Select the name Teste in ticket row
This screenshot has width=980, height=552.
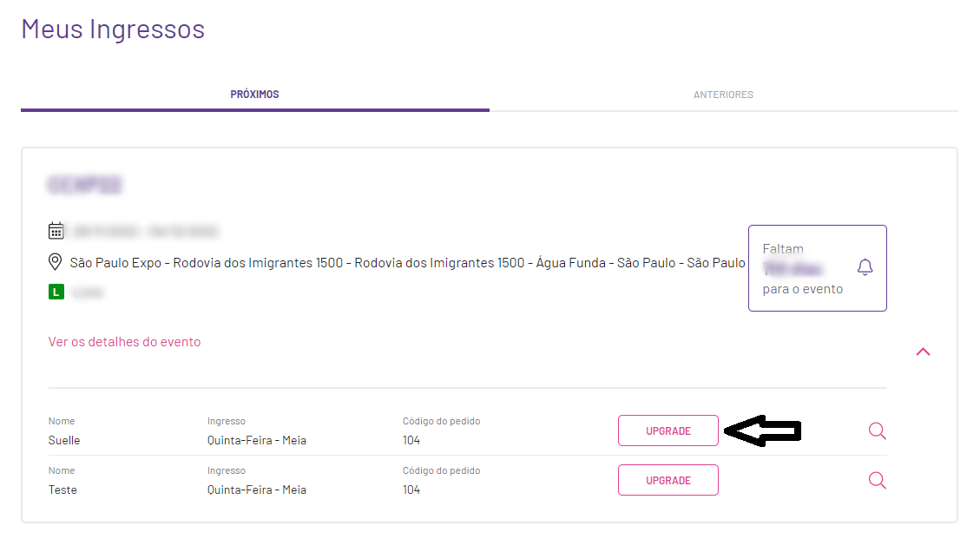(x=62, y=490)
